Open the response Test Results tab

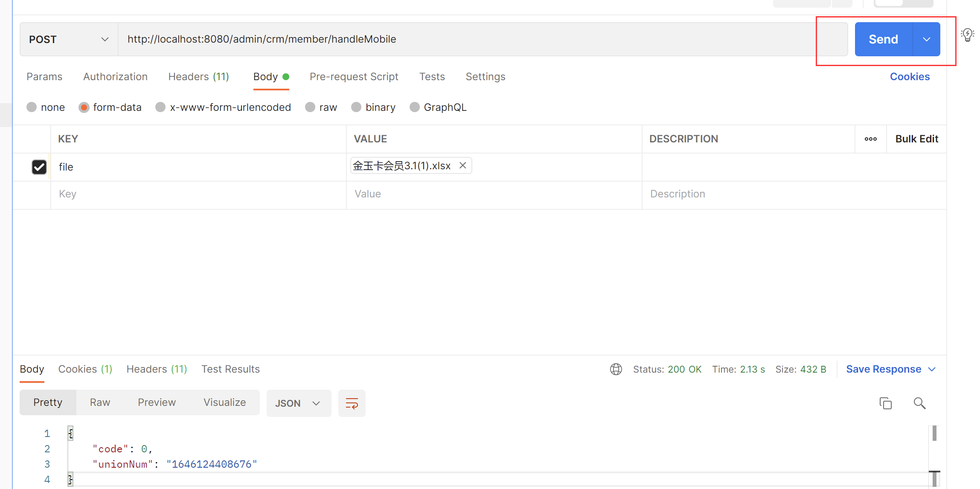(x=230, y=369)
